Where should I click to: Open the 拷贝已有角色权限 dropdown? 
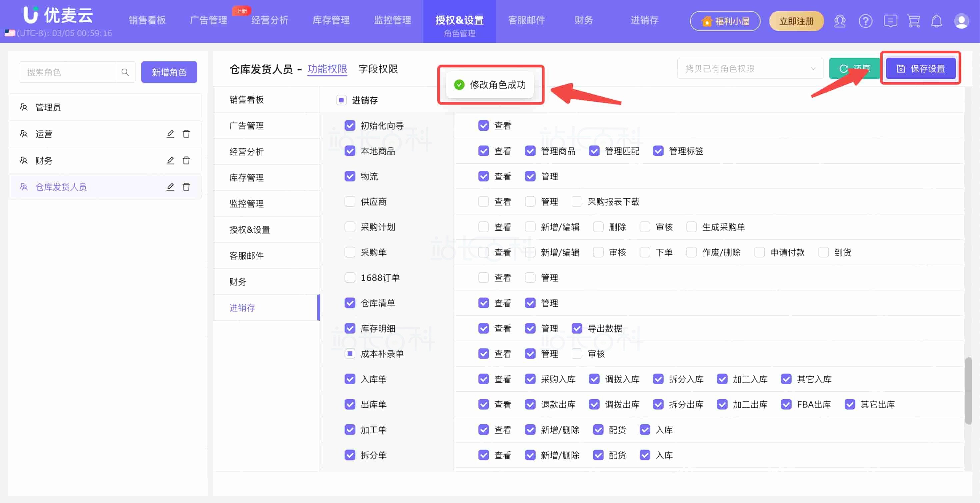750,68
